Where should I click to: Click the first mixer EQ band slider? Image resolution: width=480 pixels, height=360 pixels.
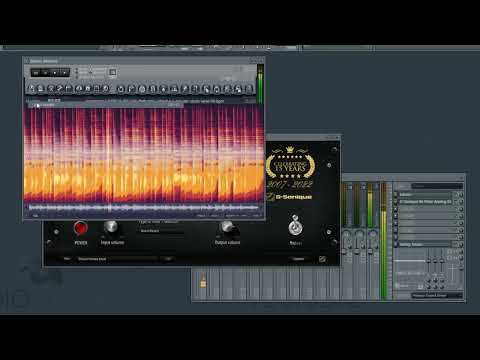tap(429, 261)
